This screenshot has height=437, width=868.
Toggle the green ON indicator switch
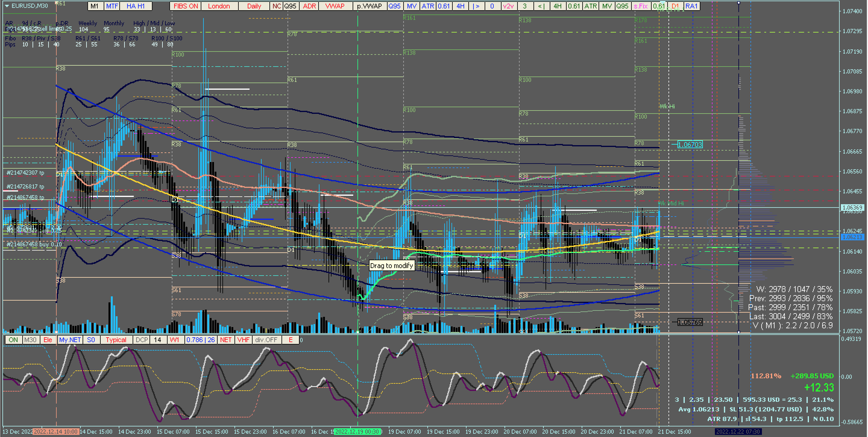[13, 340]
